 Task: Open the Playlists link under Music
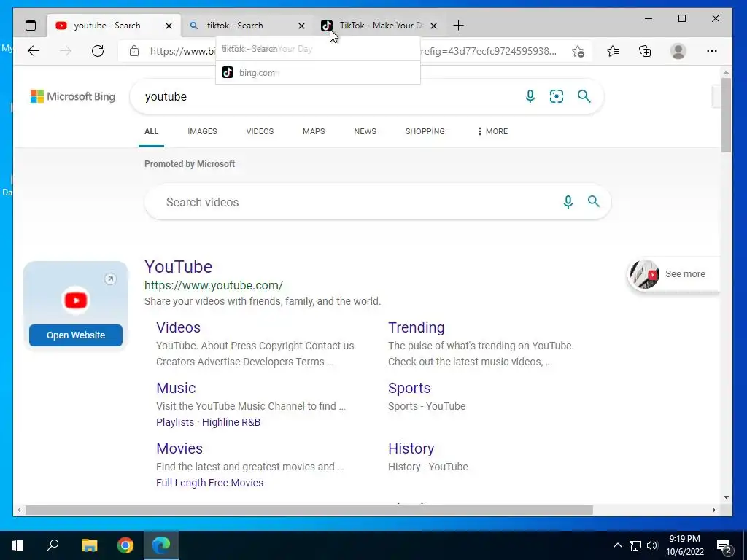(175, 422)
